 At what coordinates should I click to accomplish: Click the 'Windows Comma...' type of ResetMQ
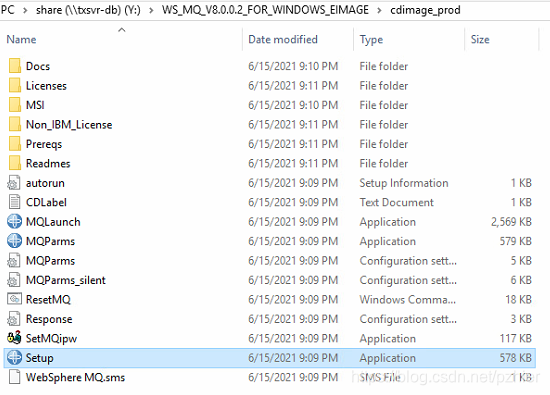point(408,299)
